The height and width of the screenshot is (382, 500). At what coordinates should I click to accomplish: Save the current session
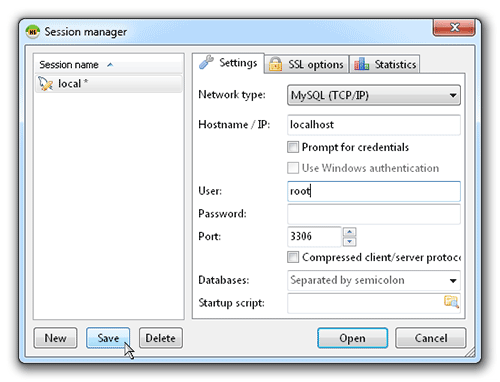point(108,338)
